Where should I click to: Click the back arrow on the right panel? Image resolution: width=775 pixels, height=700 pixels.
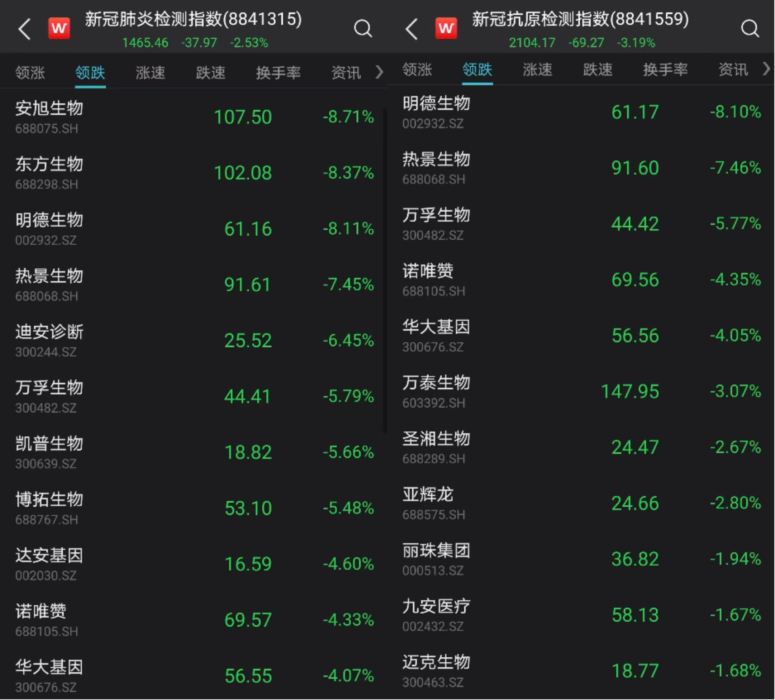tap(412, 29)
